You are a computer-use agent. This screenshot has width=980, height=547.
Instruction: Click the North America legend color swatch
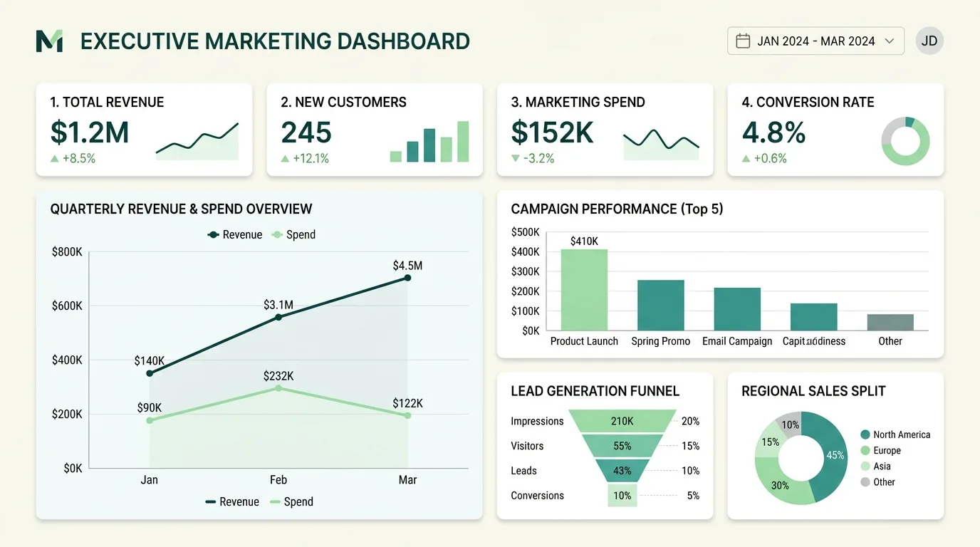pos(865,434)
